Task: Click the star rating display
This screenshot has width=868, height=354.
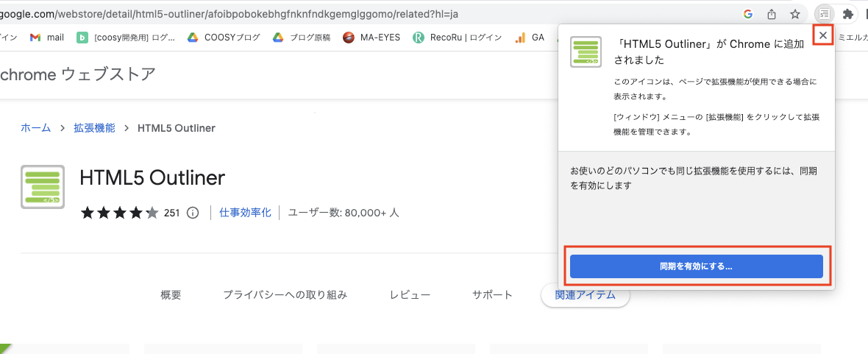Action: [120, 213]
